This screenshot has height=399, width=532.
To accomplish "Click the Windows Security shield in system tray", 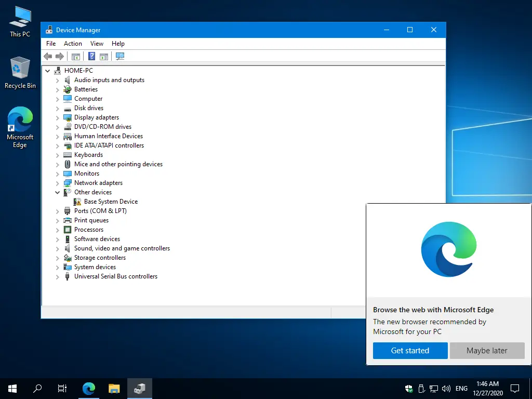I will 408,388.
